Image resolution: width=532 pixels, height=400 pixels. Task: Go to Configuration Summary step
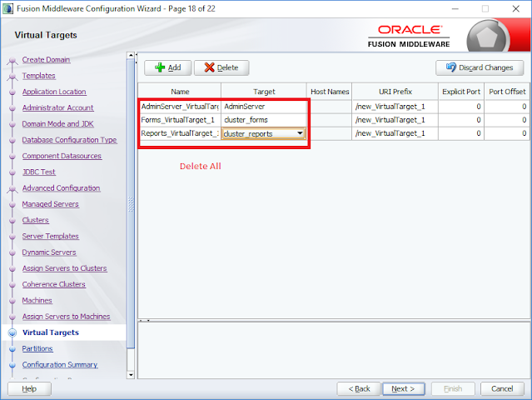tap(60, 365)
